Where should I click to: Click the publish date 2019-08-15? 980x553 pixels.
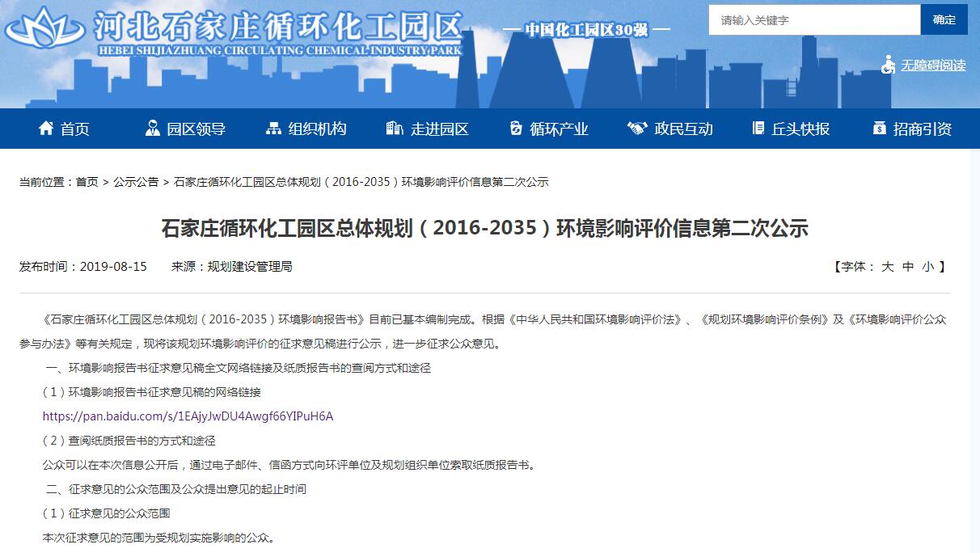tap(113, 266)
